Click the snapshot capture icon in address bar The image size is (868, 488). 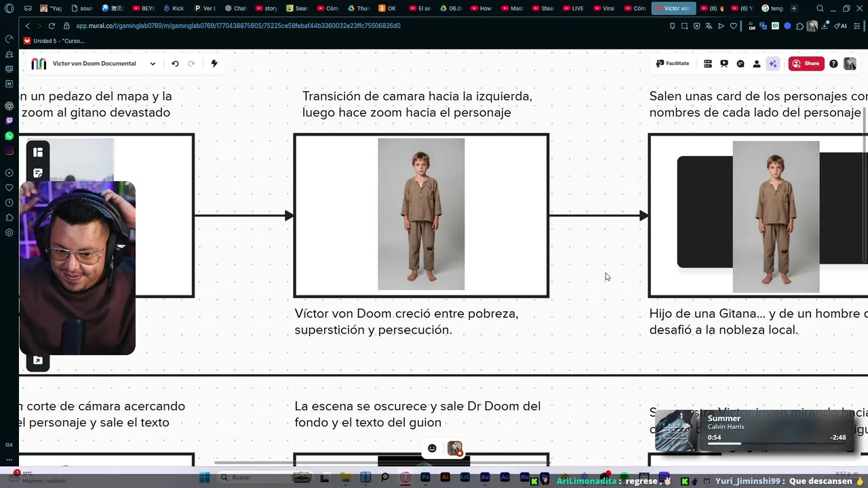click(x=684, y=26)
